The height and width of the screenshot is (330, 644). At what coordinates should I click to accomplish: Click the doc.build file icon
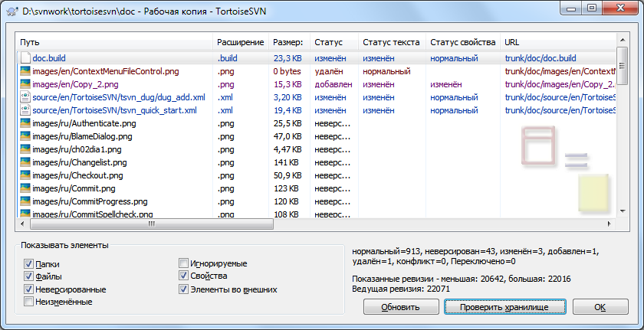(x=25, y=58)
